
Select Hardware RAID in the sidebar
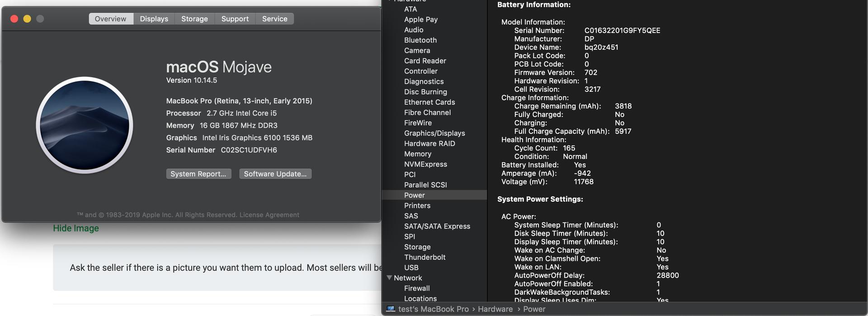point(429,144)
